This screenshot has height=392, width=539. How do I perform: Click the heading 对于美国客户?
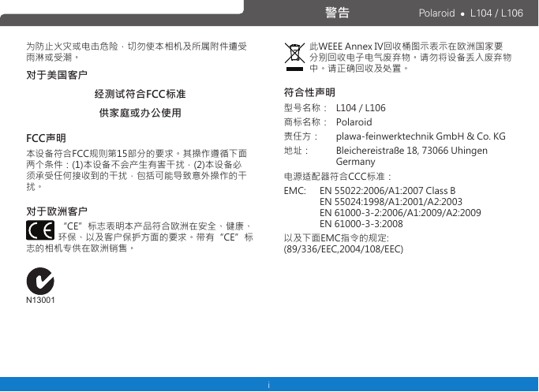[x=57, y=75]
